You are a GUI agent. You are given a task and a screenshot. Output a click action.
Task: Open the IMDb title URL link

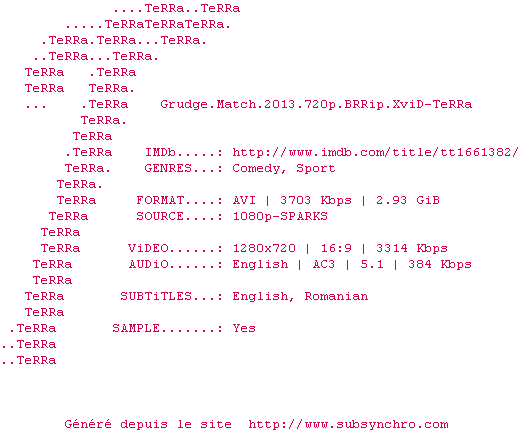[375, 152]
